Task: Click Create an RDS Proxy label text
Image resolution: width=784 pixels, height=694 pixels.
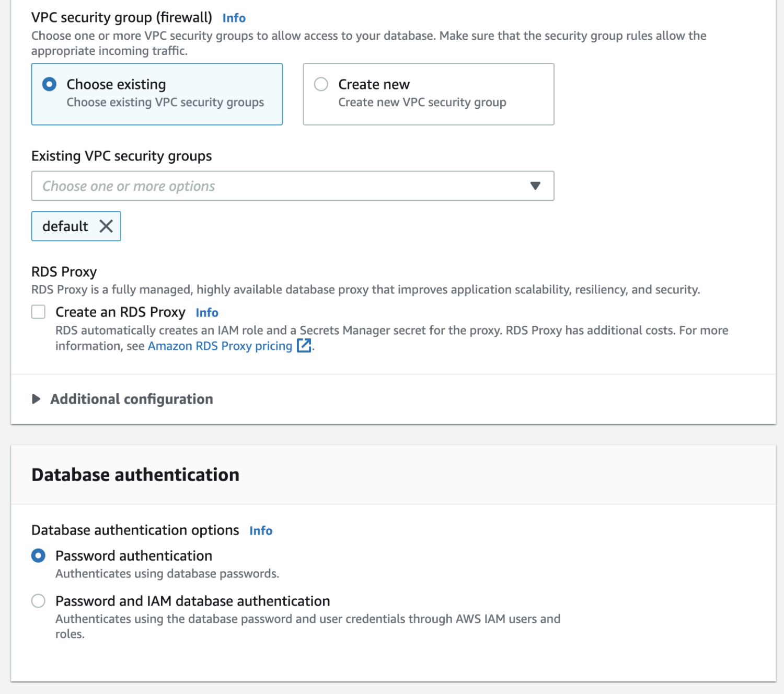Action: point(120,312)
